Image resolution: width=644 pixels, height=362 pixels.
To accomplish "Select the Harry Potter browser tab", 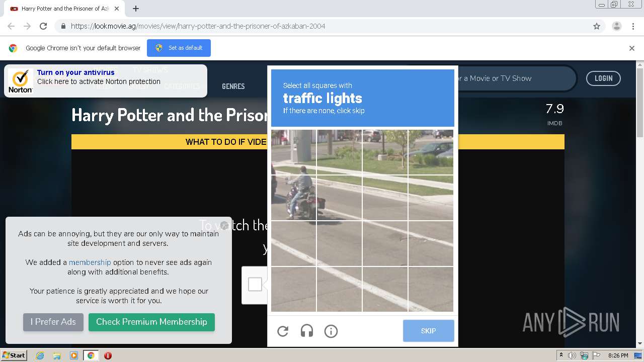I will [x=64, y=9].
